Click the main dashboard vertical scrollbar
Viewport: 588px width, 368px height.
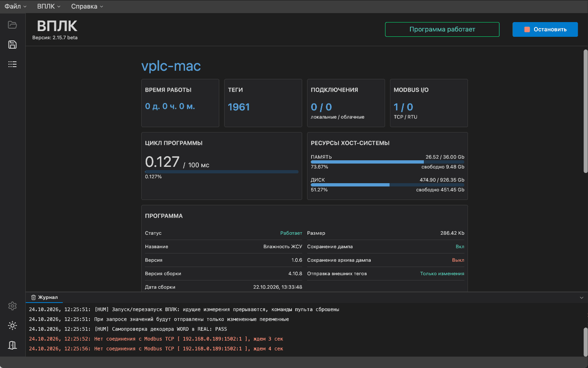(585, 111)
